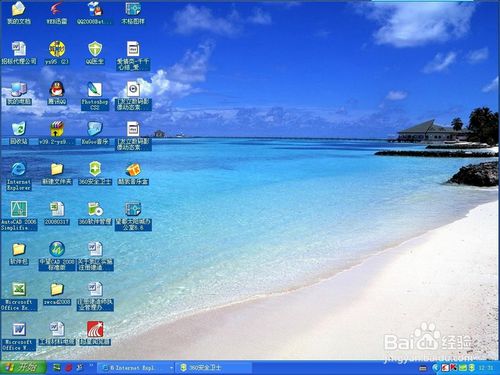Open the shortcut labeled ...公室6.6
This screenshot has height=375, width=500.
point(133,216)
